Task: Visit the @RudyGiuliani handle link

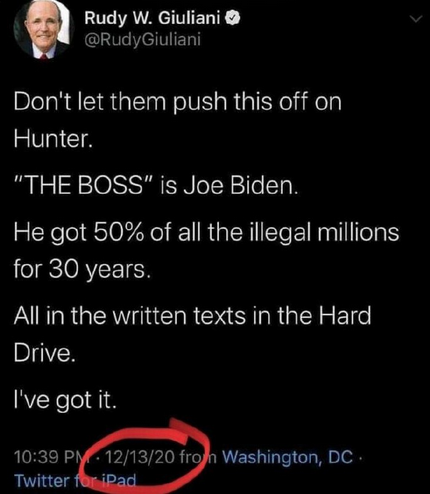Action: [143, 40]
